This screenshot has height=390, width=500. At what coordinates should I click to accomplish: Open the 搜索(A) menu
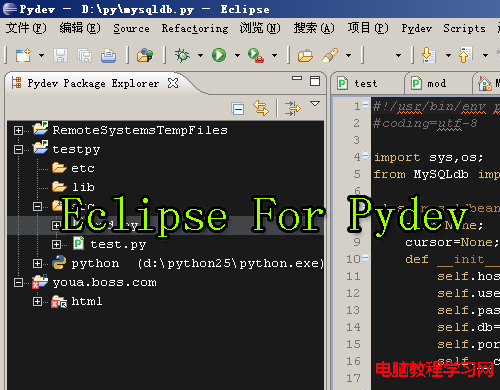tap(314, 28)
